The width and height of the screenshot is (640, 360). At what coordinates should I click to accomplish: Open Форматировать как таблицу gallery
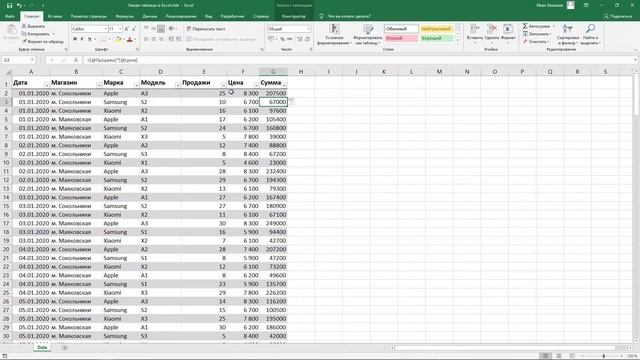pos(368,34)
